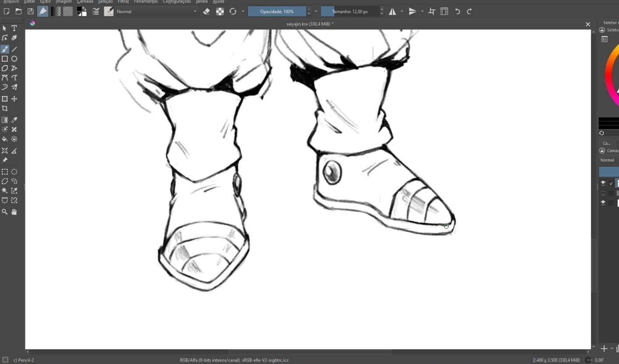Open the fill patterns chooser
The image size is (619, 364).
pyautogui.click(x=68, y=11)
